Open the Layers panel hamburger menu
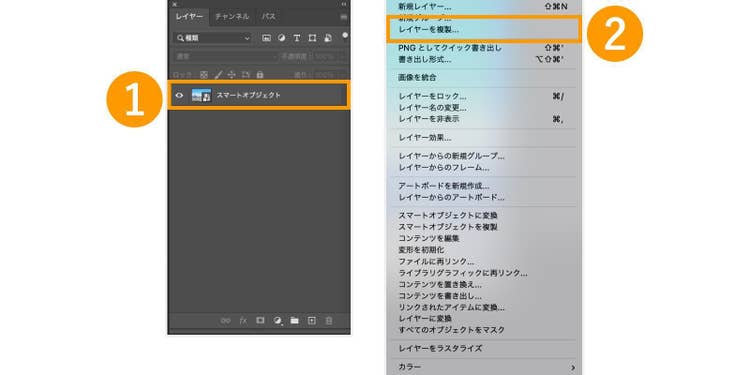The height and width of the screenshot is (375, 750). pos(343,17)
